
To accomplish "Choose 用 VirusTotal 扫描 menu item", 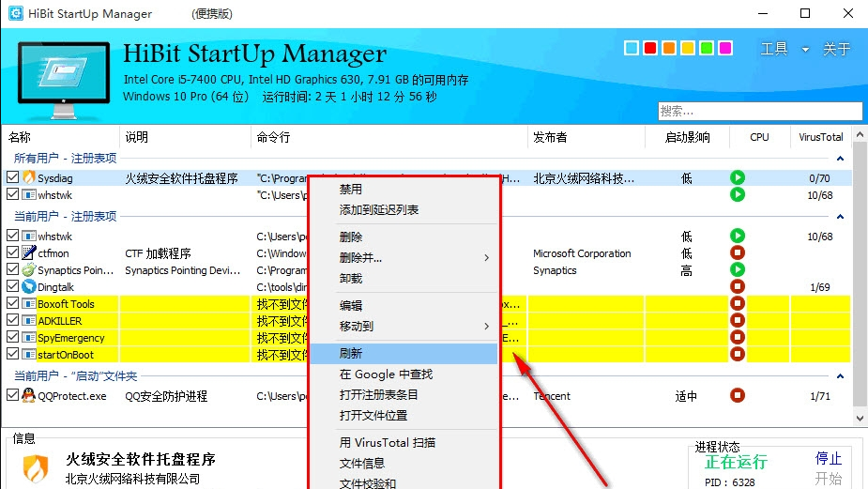I will pos(387,442).
